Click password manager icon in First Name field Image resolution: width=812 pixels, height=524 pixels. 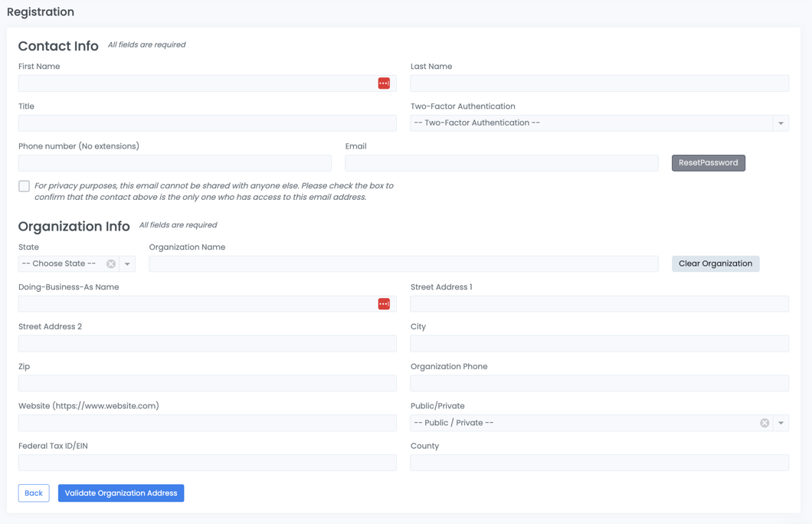click(384, 83)
